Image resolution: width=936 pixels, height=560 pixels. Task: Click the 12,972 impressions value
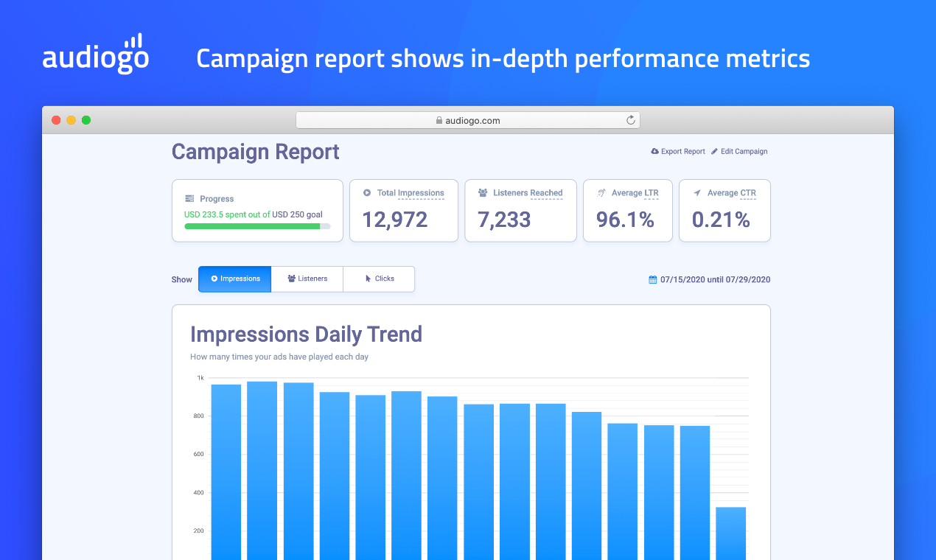point(395,220)
